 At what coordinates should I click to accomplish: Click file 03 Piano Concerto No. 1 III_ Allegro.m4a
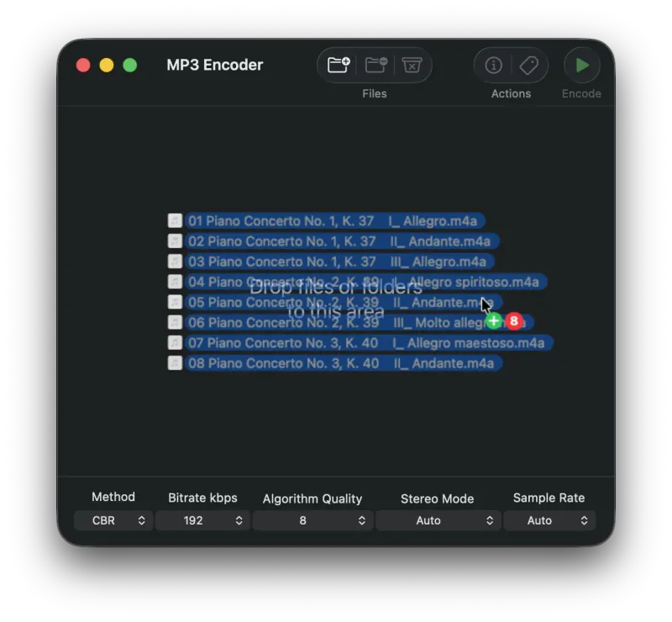point(339,261)
